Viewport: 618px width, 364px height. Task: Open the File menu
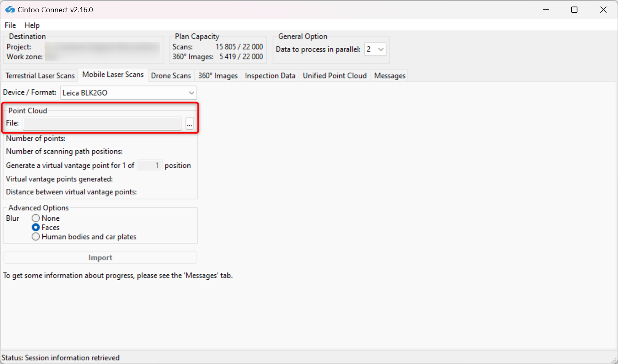[10, 25]
